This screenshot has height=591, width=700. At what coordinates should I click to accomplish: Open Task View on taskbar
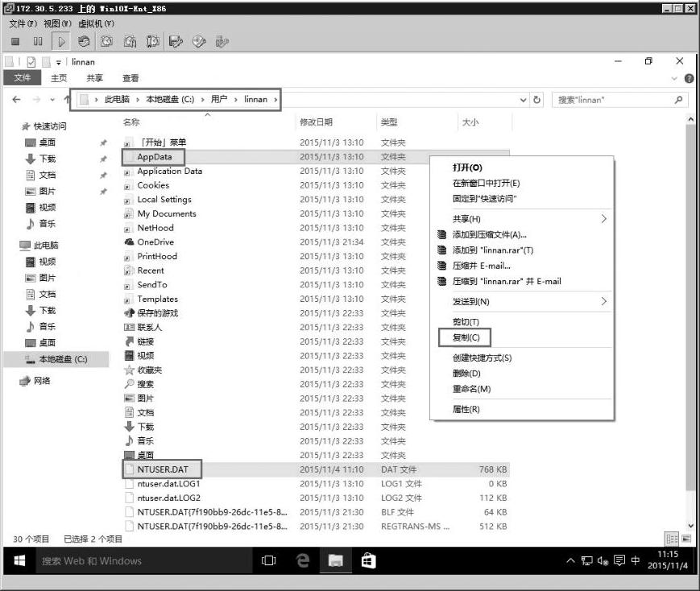pyautogui.click(x=268, y=560)
